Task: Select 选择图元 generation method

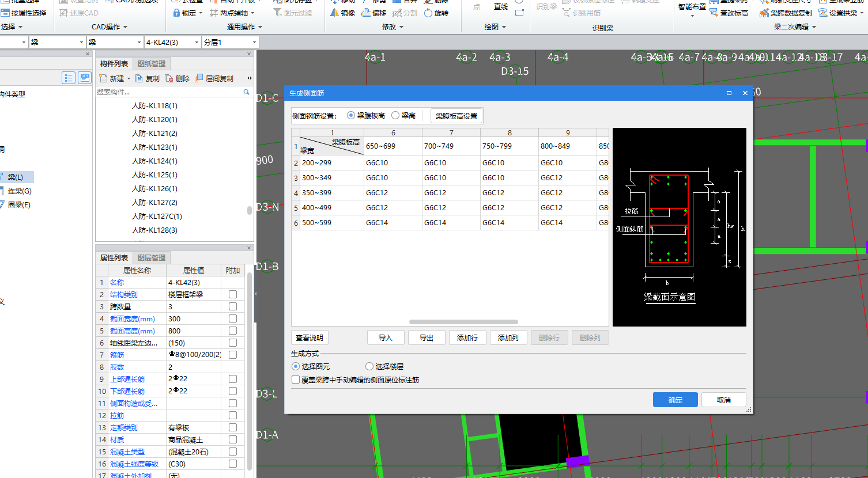Action: (x=296, y=366)
